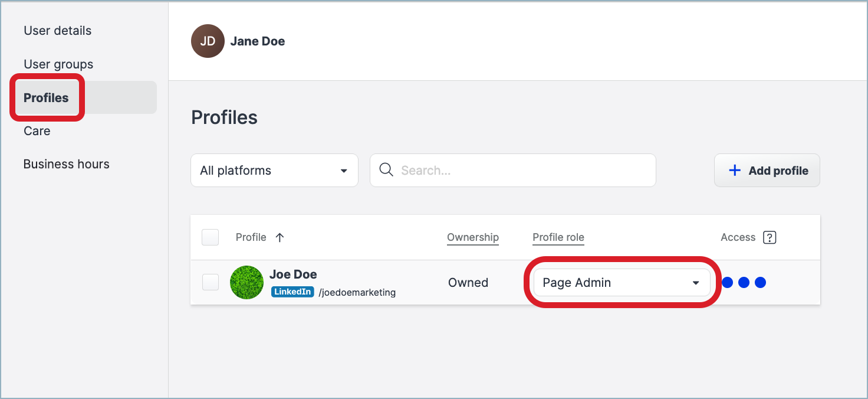Viewport: 868px width, 399px height.
Task: Check the Joe Doe row checkbox
Action: click(x=211, y=282)
